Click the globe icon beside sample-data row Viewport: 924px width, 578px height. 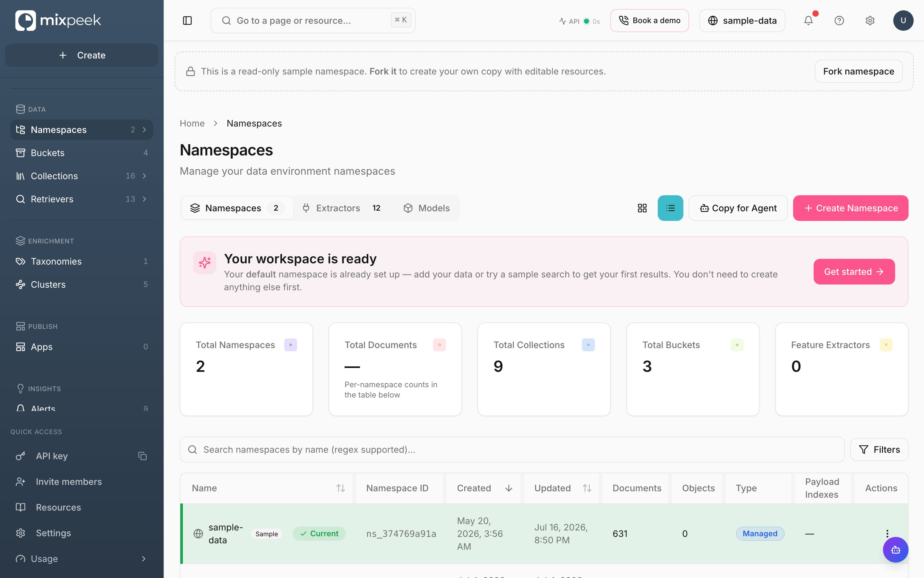(x=198, y=534)
